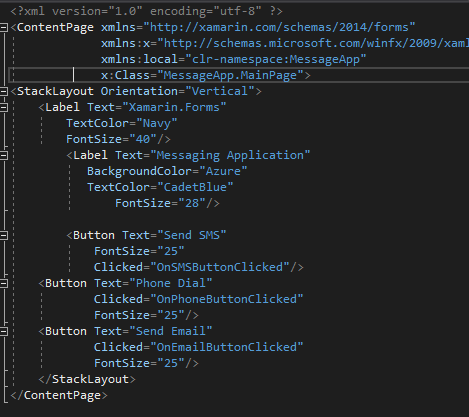Screen dimensions: 469x417
Task: Click the CadetBlue text color value
Action: pos(195,187)
